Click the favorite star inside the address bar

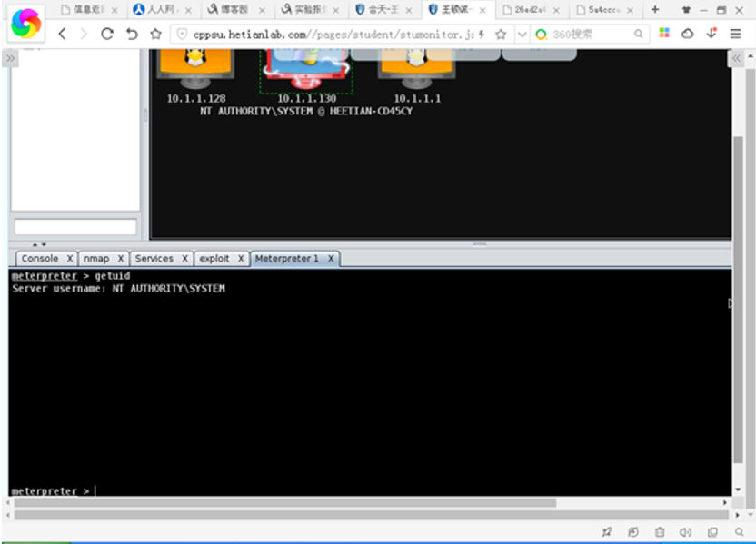[501, 35]
